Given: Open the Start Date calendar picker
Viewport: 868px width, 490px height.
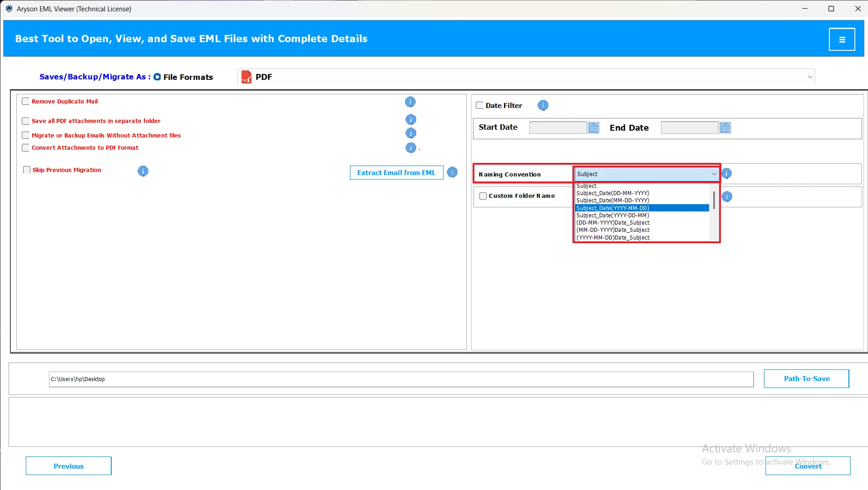Looking at the screenshot, I should click(593, 128).
